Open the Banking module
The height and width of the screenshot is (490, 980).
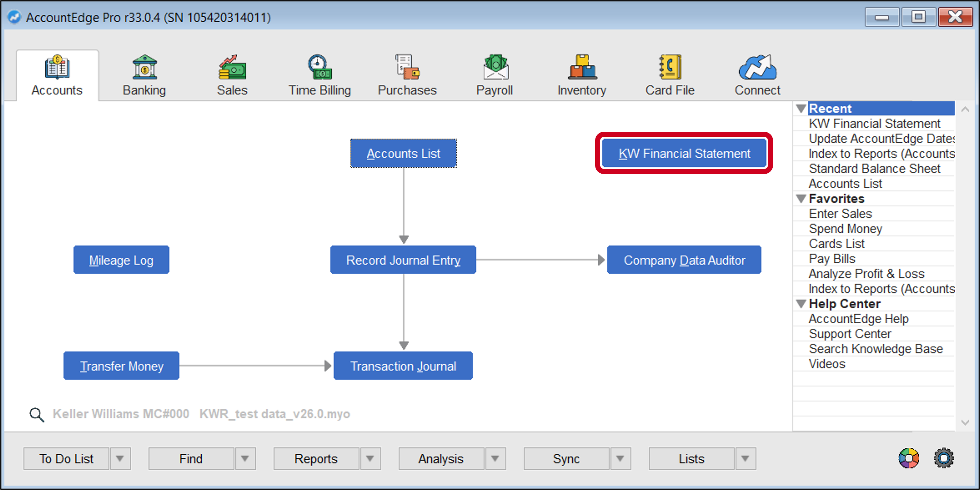click(144, 75)
